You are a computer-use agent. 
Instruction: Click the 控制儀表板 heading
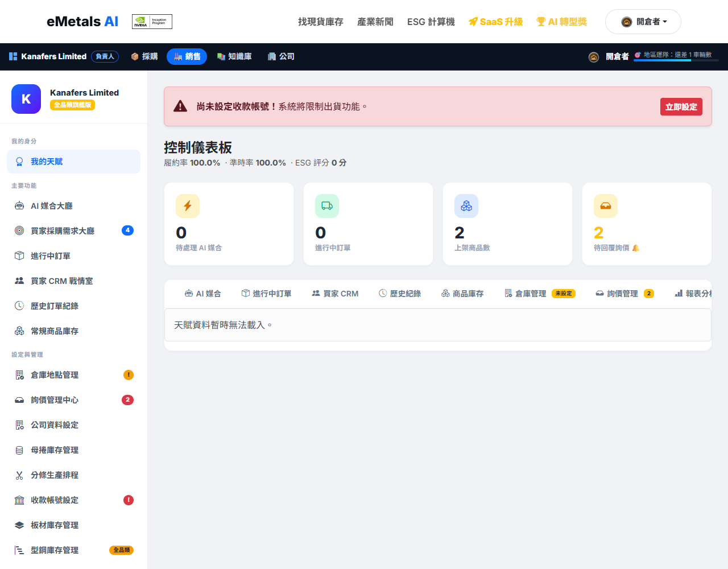(x=198, y=147)
